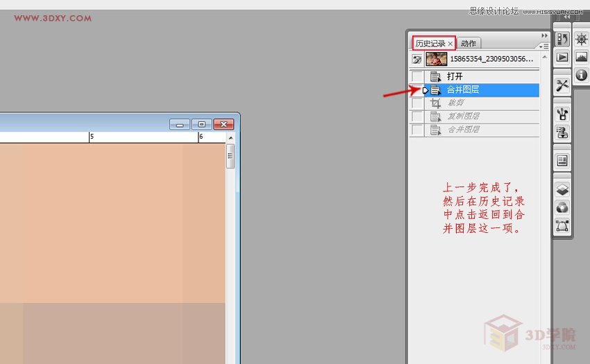Select the dimmed bottom 合并图层 state
Screen dimensions: 590x364
pyautogui.click(x=482, y=130)
